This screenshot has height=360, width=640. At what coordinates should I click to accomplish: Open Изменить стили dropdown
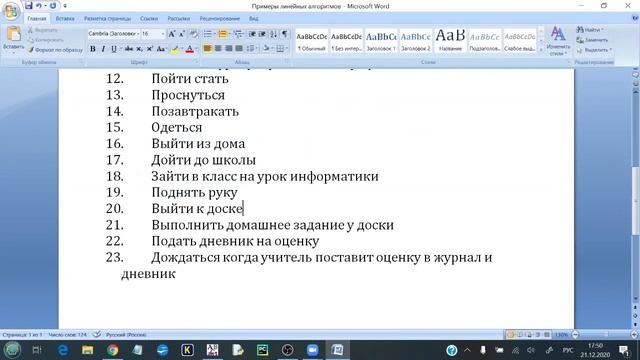coord(558,41)
